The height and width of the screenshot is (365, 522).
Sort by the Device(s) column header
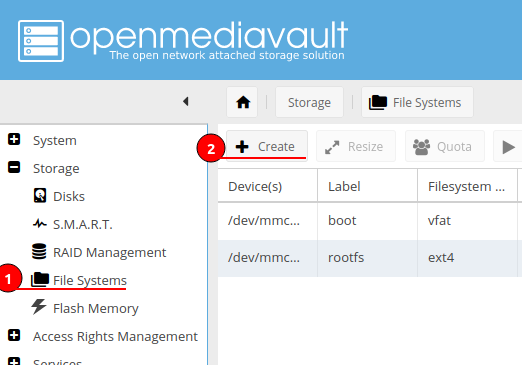pos(267,186)
